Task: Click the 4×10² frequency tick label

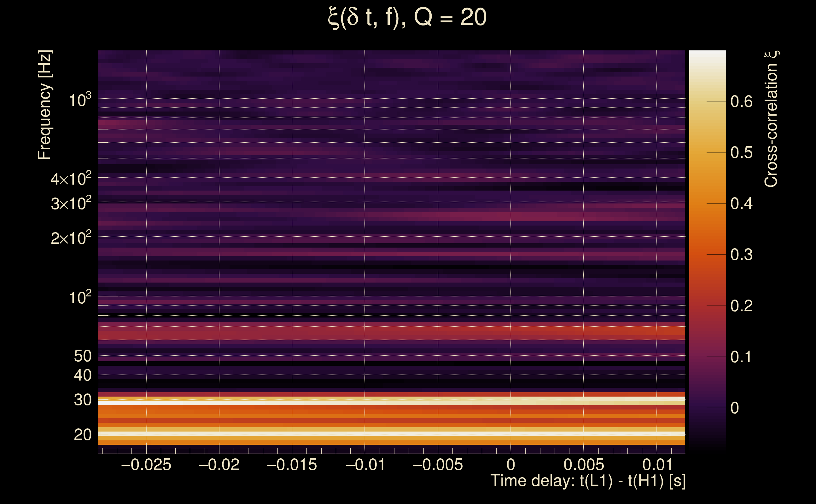Action: (71, 179)
